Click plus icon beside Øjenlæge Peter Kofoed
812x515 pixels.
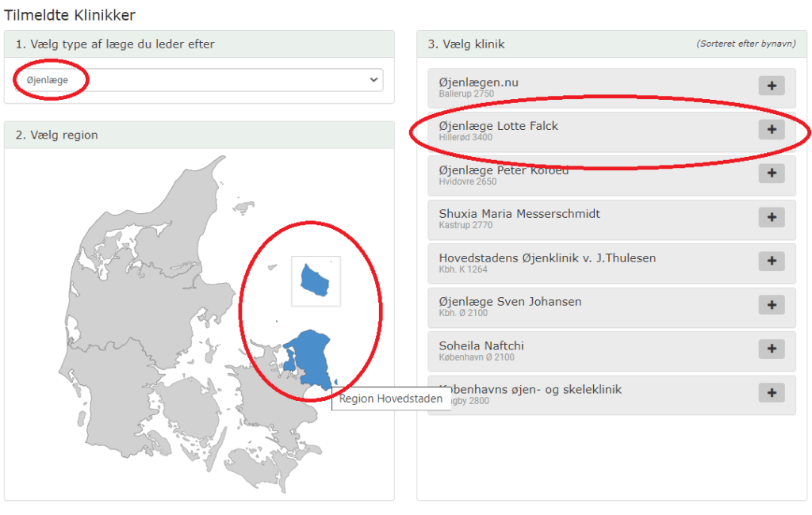tap(771, 174)
